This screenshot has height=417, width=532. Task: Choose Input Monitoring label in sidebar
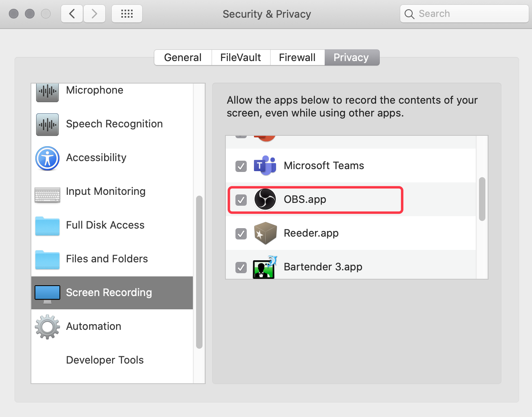point(106,191)
